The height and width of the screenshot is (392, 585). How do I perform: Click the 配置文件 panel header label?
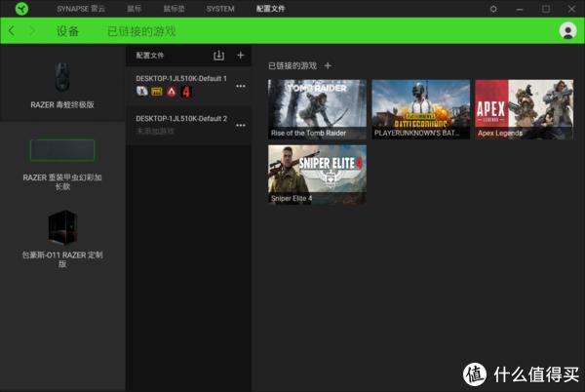149,56
